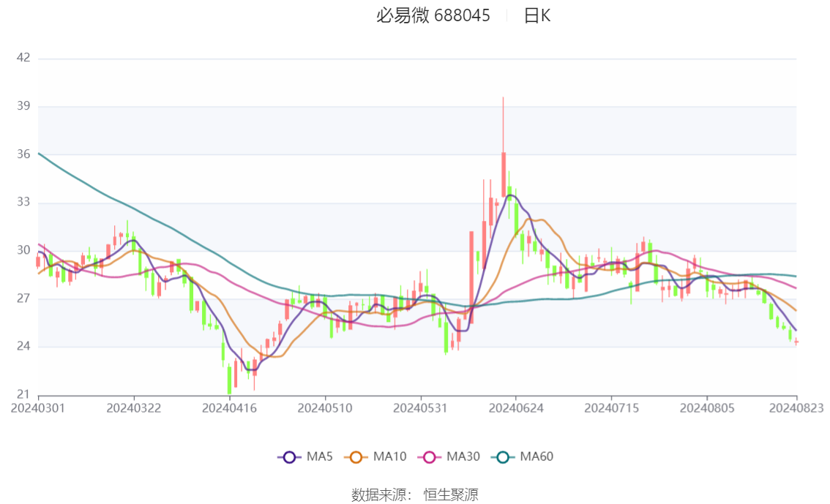This screenshot has width=830, height=504.
Task: Toggle the MA30 legend entry
Action: [449, 456]
